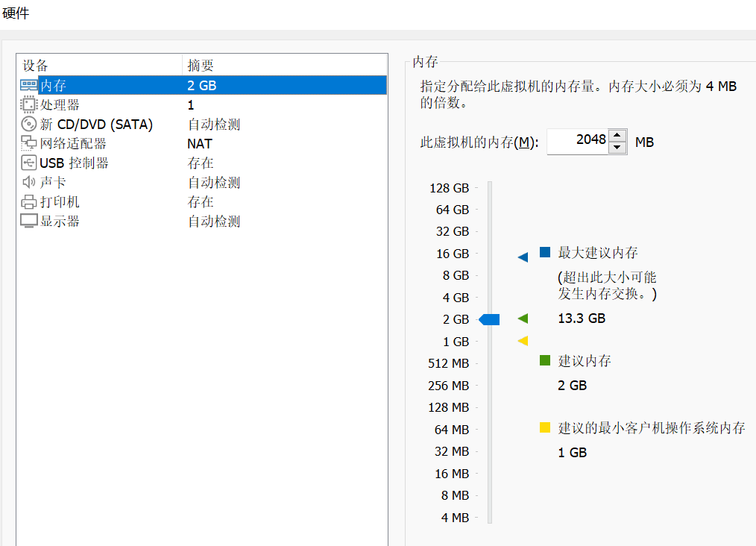Click the 自动检测 summary for 显示器

pyautogui.click(x=213, y=221)
